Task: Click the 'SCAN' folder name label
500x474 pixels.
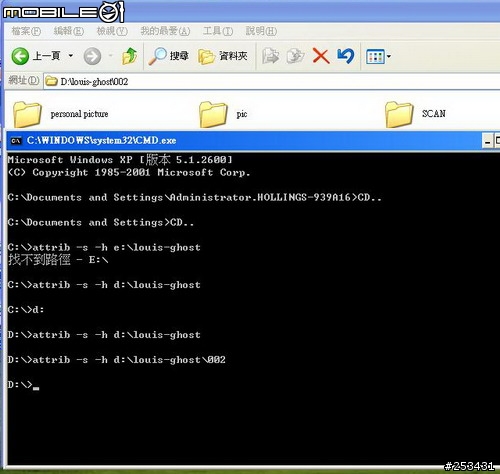Action: point(433,114)
